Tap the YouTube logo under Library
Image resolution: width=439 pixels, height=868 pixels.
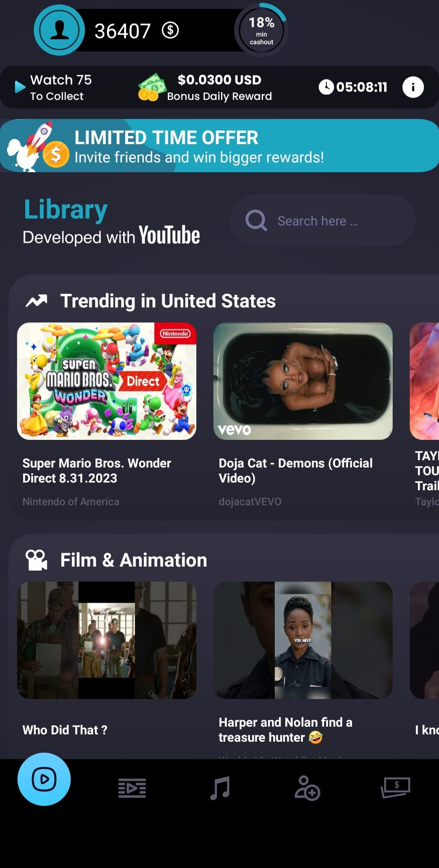pyautogui.click(x=170, y=236)
